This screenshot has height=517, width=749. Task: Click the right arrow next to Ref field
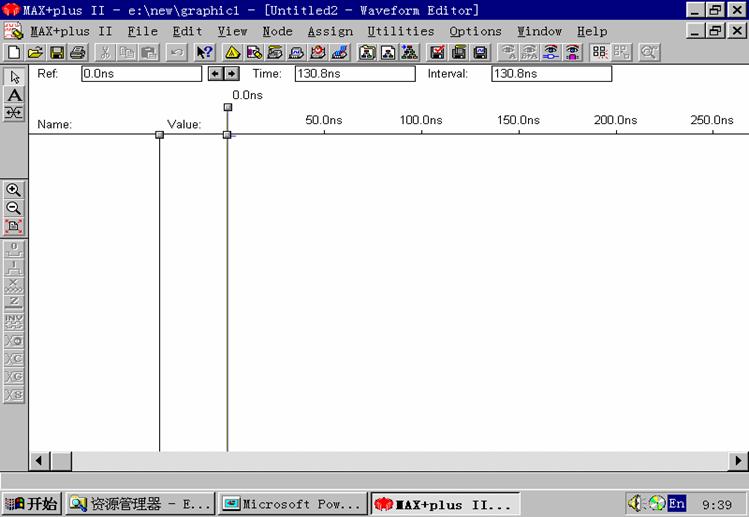[232, 74]
